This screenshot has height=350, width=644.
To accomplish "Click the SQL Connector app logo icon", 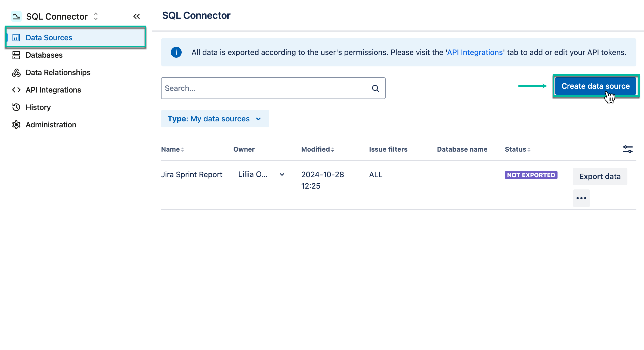I will [16, 16].
